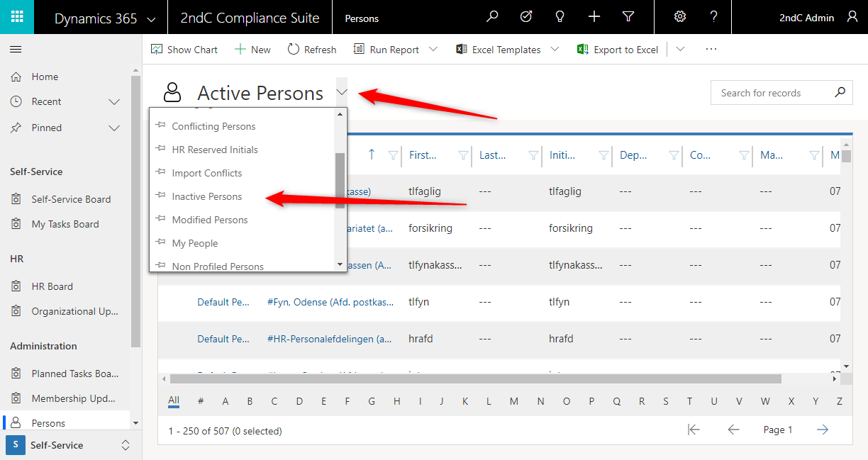Select Inactive Persons from the view list
868x460 pixels.
click(206, 196)
